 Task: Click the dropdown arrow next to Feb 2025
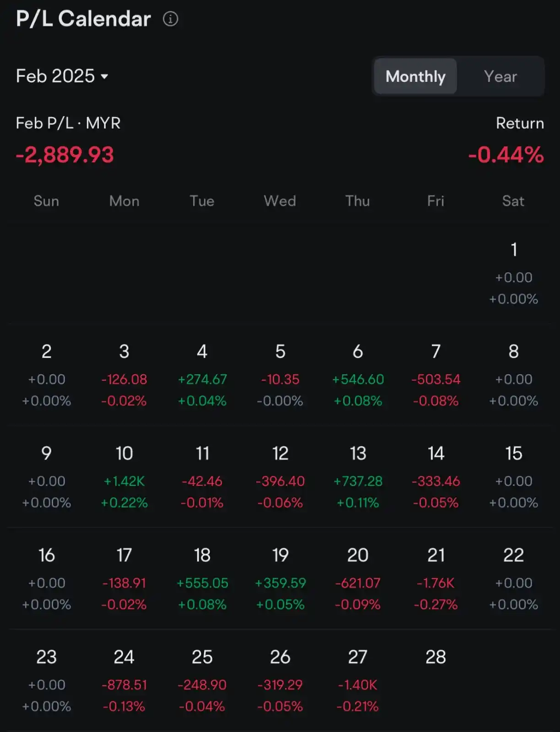pyautogui.click(x=104, y=77)
